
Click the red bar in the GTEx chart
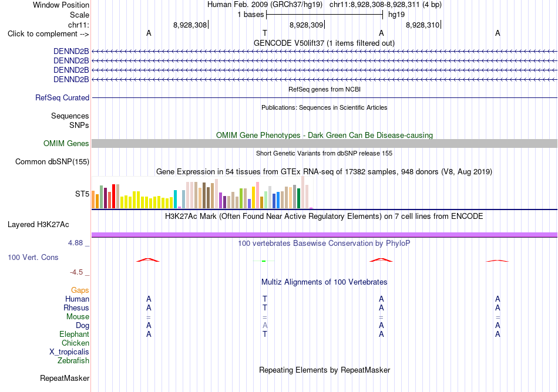pos(113,196)
